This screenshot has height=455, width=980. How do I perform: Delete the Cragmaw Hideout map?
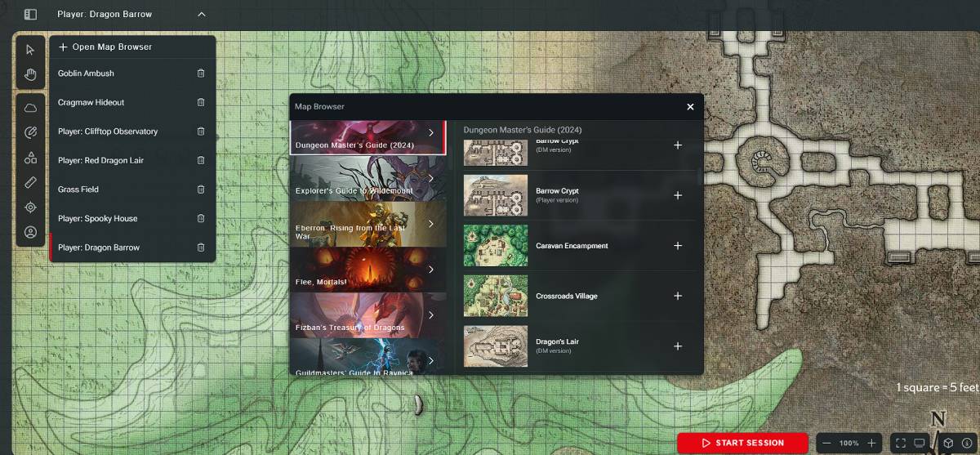point(201,102)
